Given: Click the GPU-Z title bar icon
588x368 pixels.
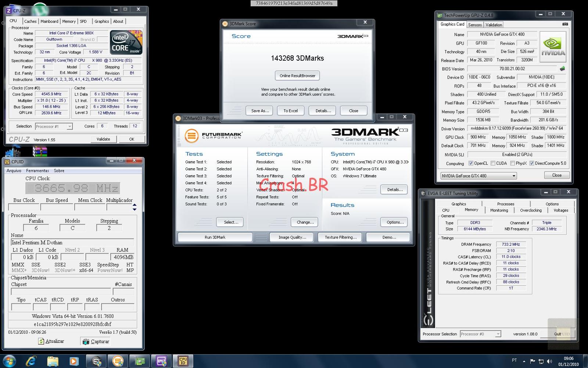Looking at the screenshot, I should 440,15.
